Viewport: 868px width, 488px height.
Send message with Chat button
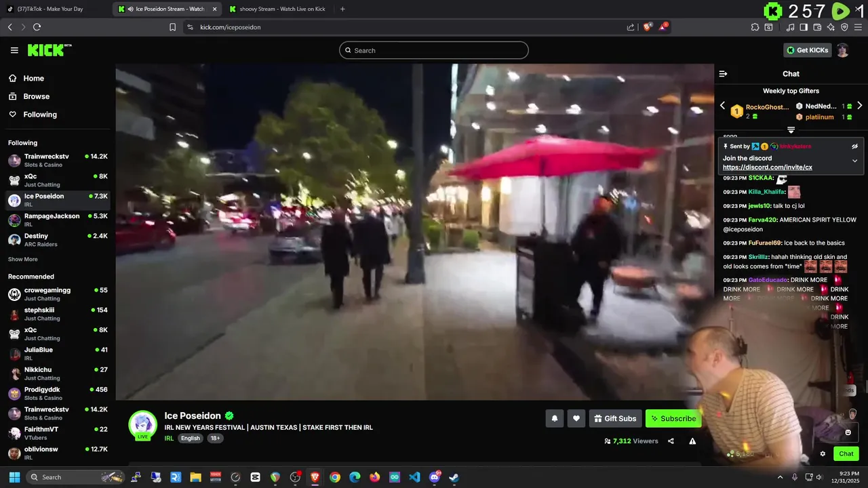click(x=846, y=454)
